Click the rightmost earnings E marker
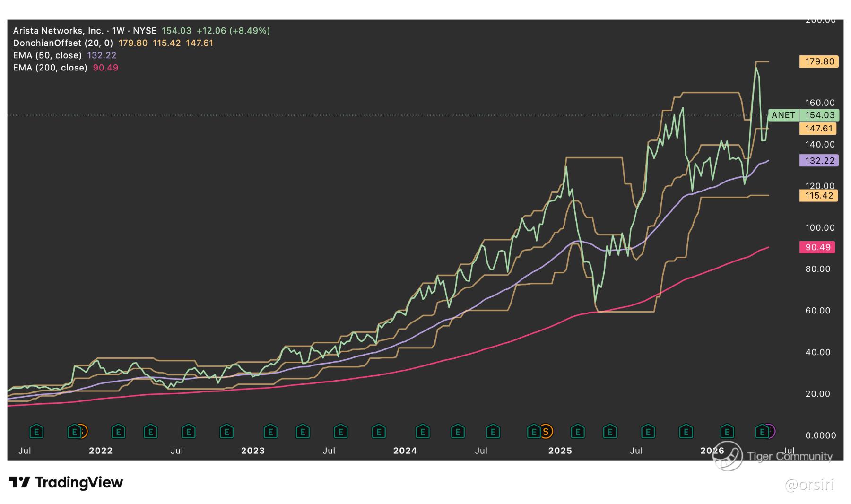851x504 pixels. pos(762,431)
